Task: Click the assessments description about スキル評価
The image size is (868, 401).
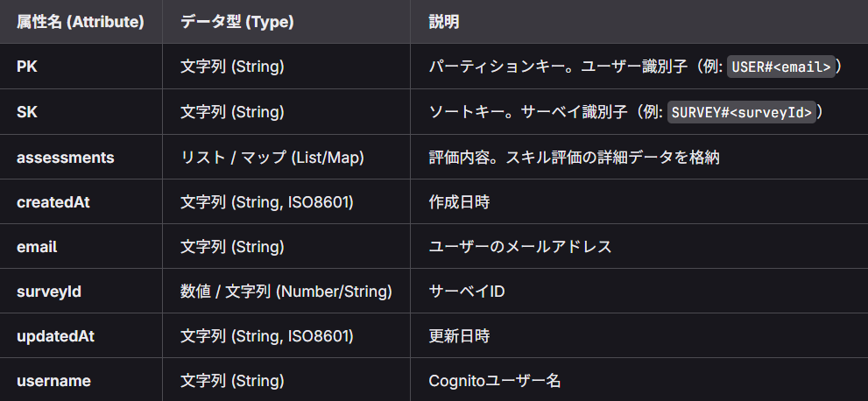Action: coord(574,158)
